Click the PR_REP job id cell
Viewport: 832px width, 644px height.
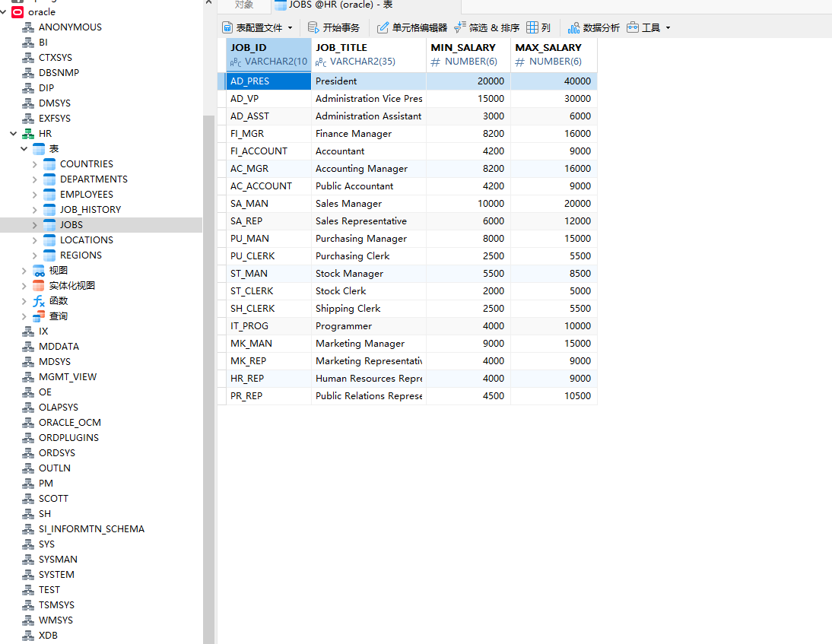pyautogui.click(x=268, y=396)
